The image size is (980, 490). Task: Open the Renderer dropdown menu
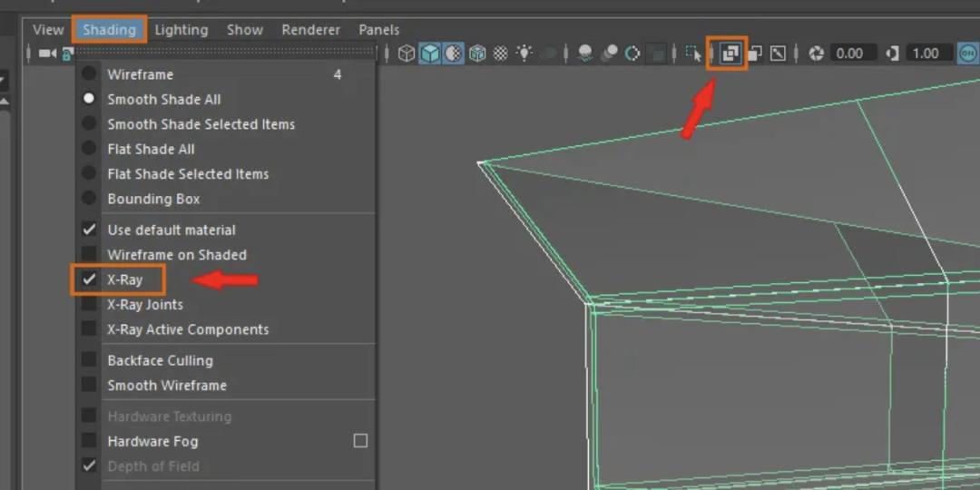coord(310,30)
